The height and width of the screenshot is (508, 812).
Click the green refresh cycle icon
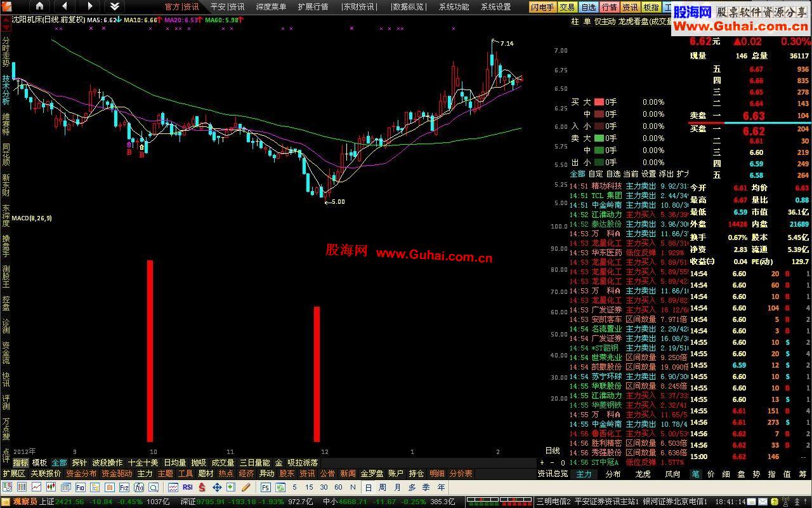point(280,487)
